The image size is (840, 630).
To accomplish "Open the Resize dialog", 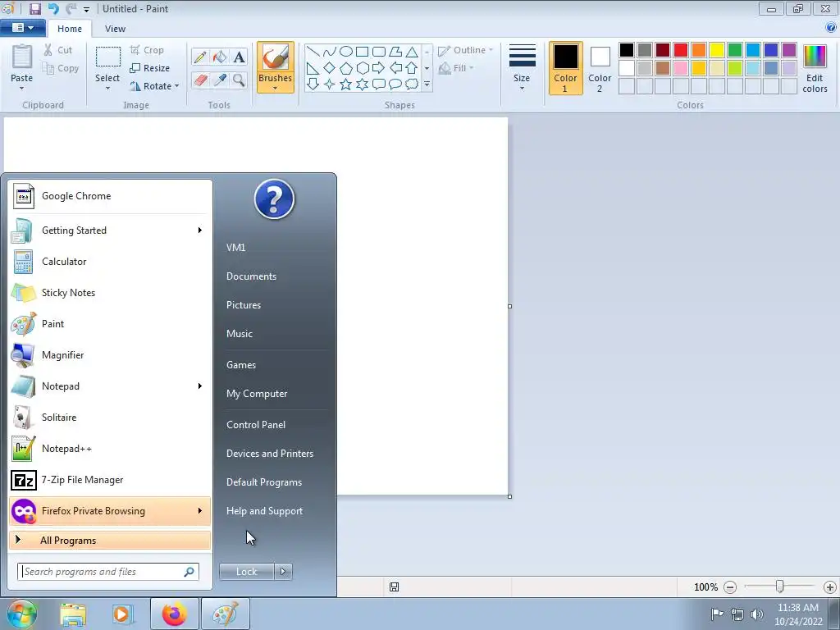I will tap(150, 68).
